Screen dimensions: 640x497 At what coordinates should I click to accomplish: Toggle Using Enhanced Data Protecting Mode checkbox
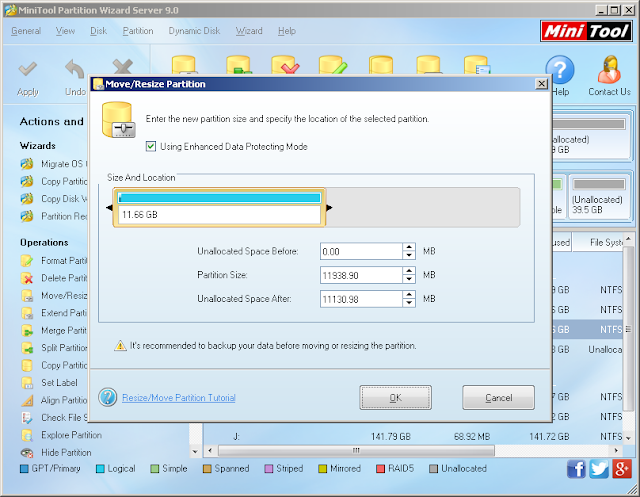[151, 146]
